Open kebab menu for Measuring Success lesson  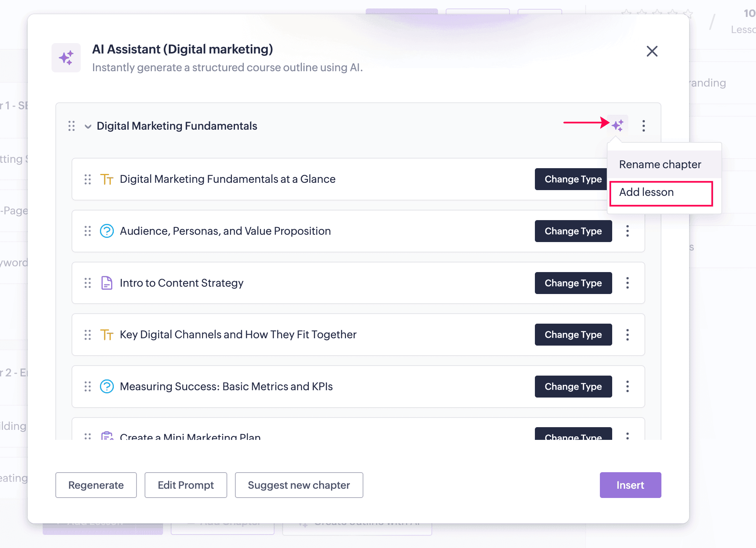[x=627, y=386]
